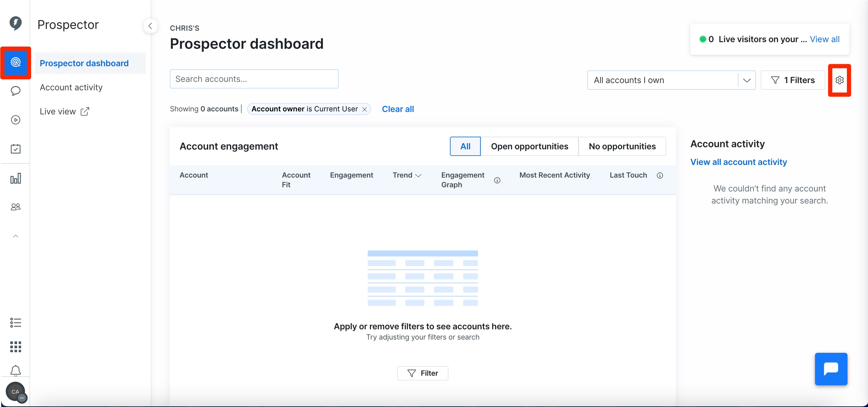Open the calendar checkmark meetings icon
Screen dimensions: 868x407
pyautogui.click(x=15, y=149)
